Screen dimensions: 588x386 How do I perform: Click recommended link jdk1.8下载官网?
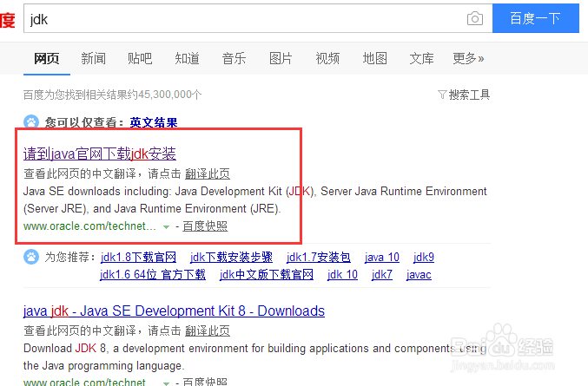tap(138, 258)
